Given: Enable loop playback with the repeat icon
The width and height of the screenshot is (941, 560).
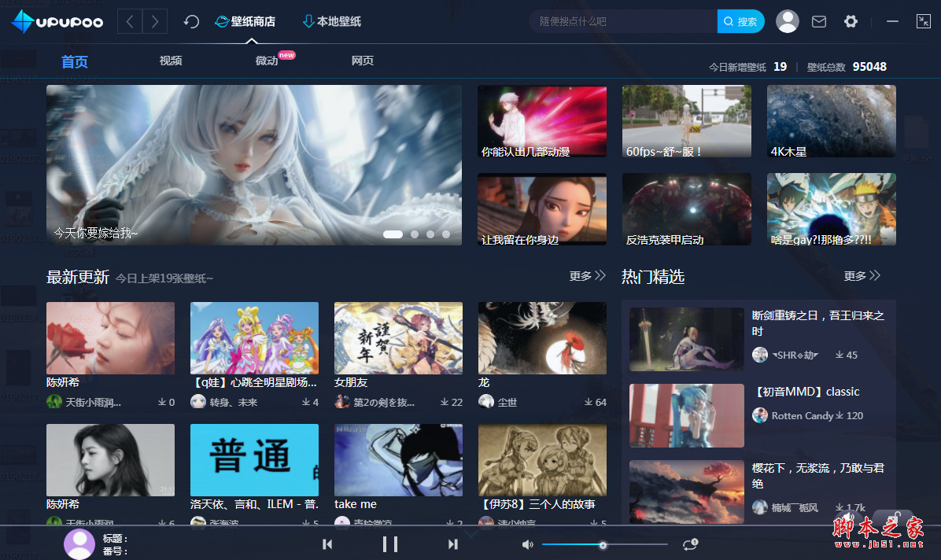Looking at the screenshot, I should coord(690,543).
